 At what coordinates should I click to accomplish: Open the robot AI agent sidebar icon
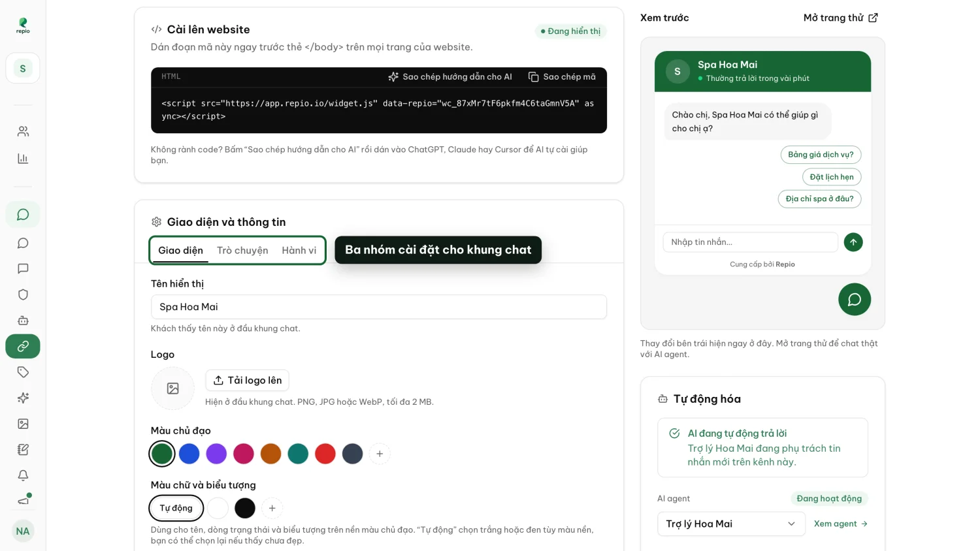click(23, 321)
